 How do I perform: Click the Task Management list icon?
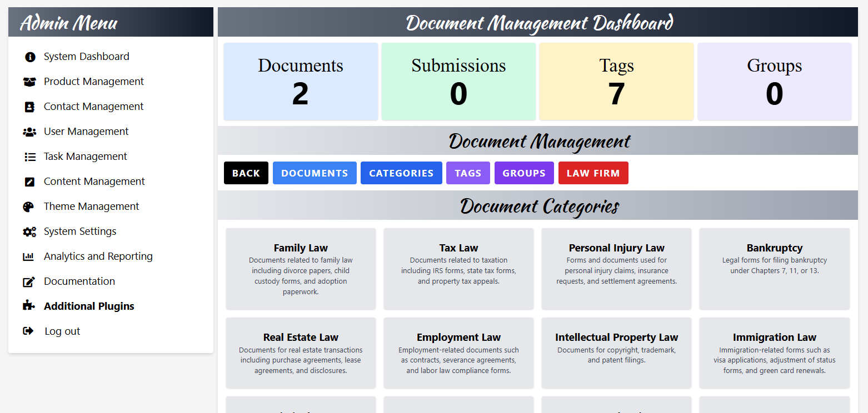pyautogui.click(x=30, y=157)
